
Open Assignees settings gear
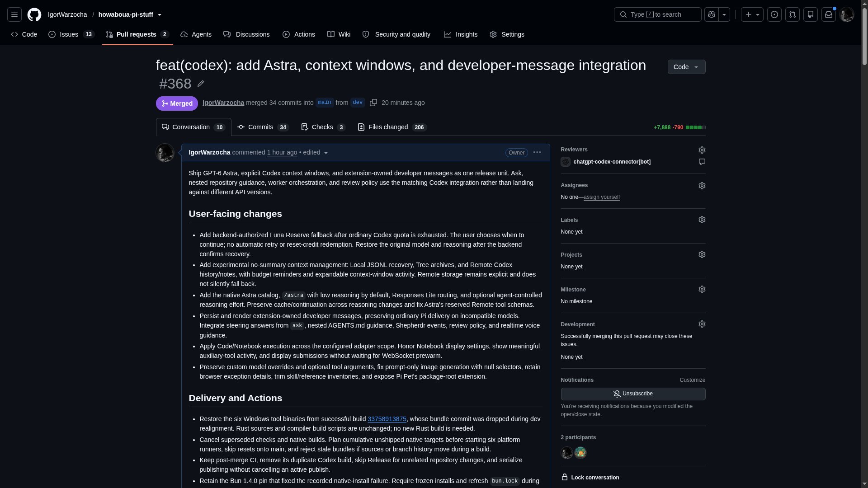pyautogui.click(x=702, y=186)
